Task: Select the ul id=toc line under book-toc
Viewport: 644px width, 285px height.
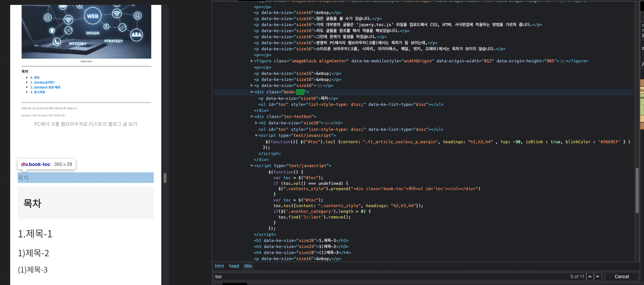Action: (351, 104)
